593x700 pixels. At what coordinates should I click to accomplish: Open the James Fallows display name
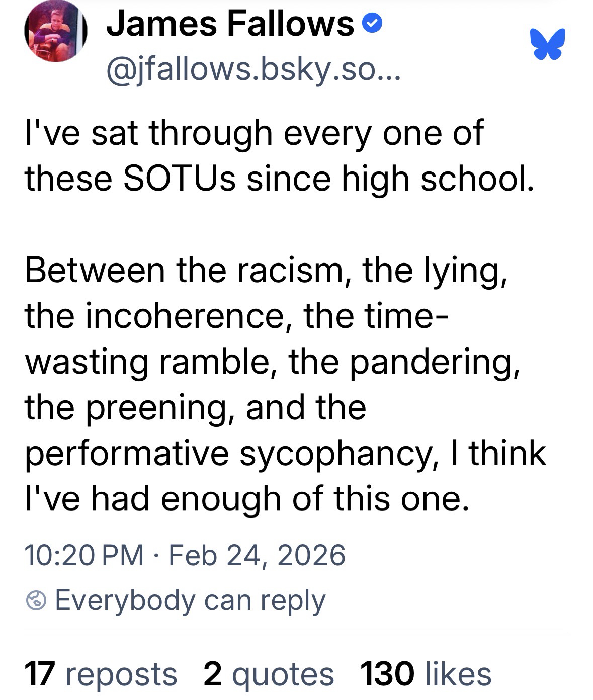click(x=230, y=24)
